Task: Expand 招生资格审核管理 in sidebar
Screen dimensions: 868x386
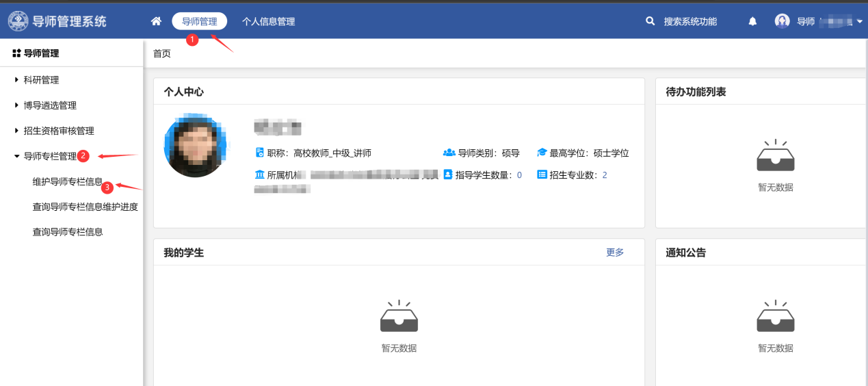Action: [x=16, y=131]
